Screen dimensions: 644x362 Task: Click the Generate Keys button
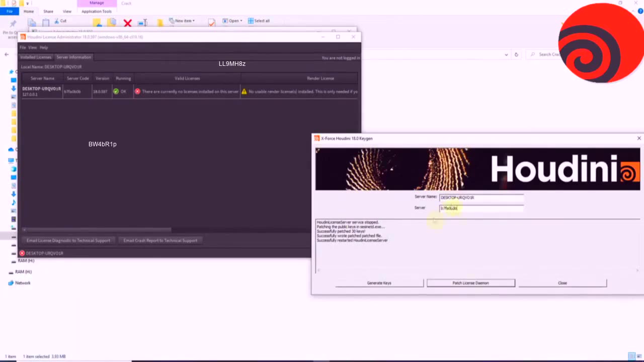(x=379, y=283)
